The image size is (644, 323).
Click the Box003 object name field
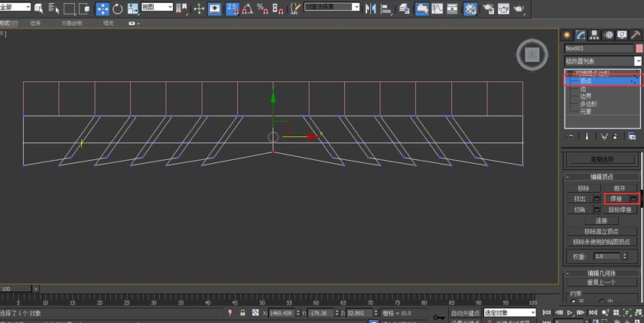(599, 48)
